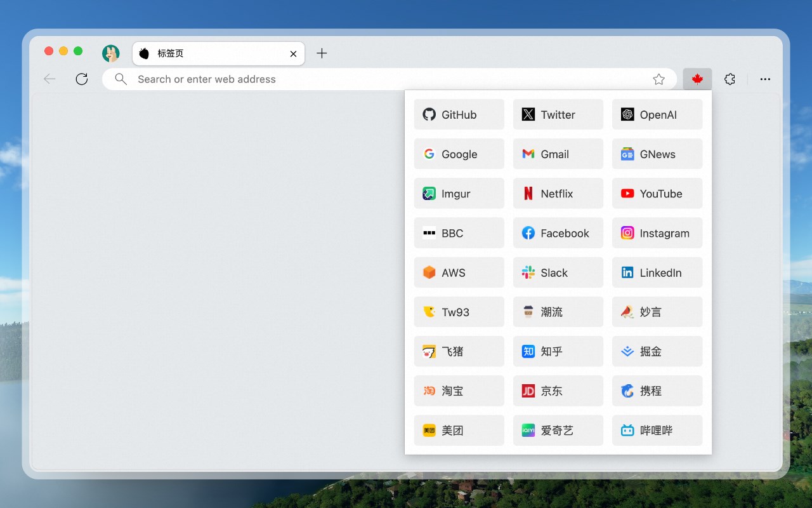Click the Gmail envelope icon
Viewport: 812px width, 508px height.
pos(528,154)
